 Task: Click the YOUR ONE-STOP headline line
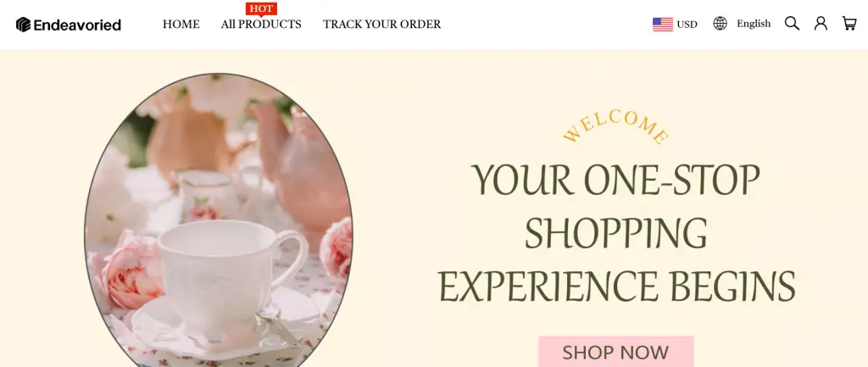coord(615,181)
